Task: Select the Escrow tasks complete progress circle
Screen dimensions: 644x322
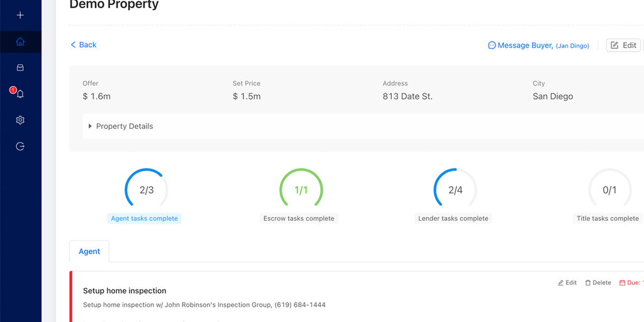Action: pyautogui.click(x=301, y=190)
